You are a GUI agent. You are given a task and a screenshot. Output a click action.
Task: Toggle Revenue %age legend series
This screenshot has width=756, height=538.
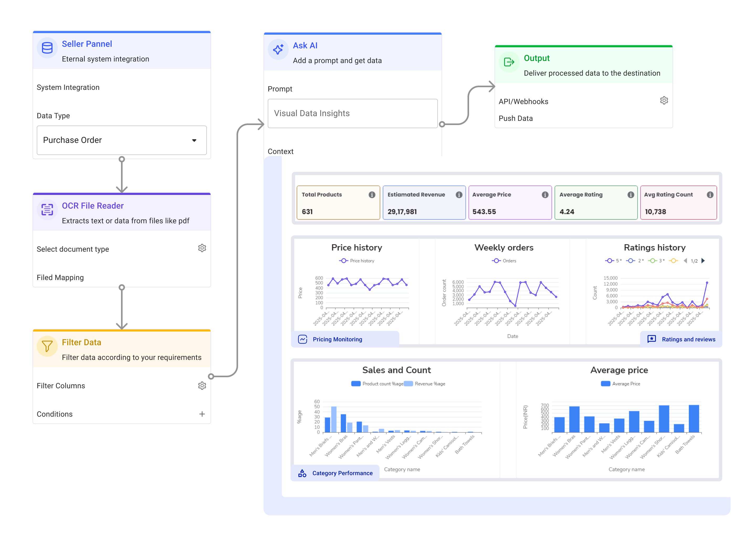coord(425,384)
